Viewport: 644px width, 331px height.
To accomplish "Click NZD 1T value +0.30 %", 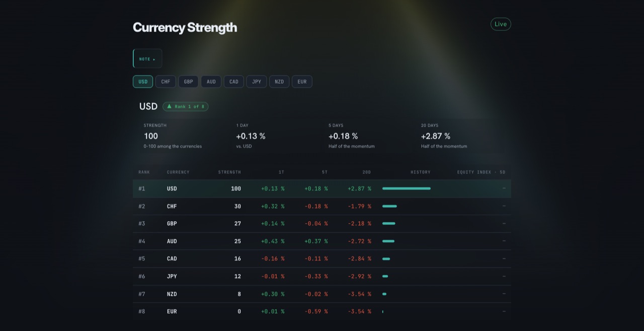I will click(273, 294).
